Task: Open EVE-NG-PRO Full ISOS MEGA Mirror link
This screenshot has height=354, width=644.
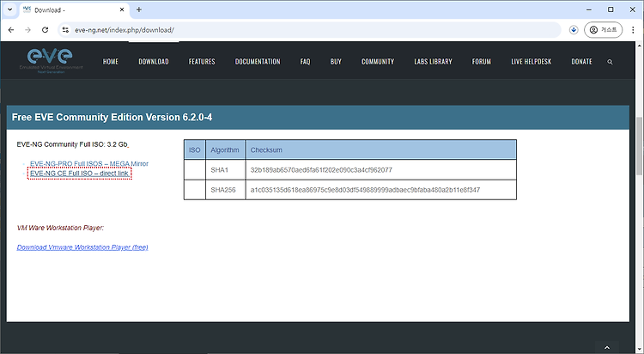Action: click(x=89, y=163)
